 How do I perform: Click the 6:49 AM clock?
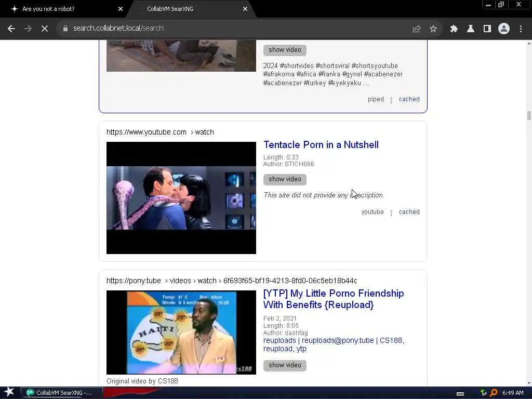click(513, 393)
